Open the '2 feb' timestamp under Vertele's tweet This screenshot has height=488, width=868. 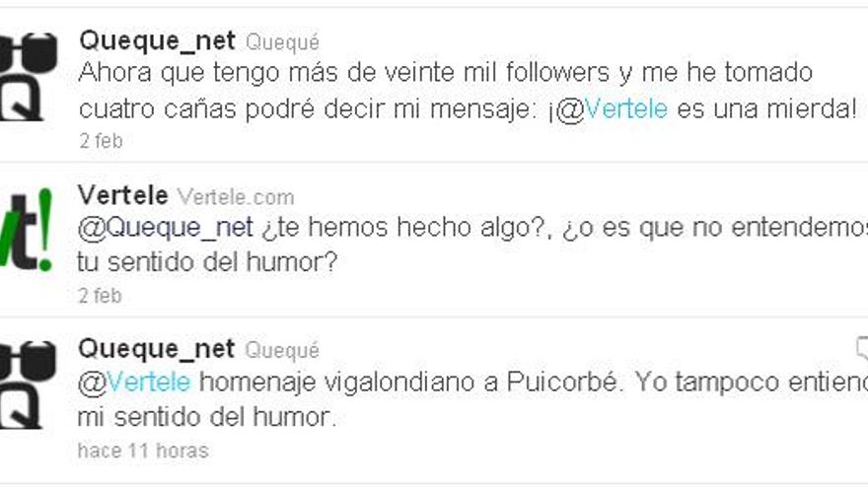click(101, 296)
